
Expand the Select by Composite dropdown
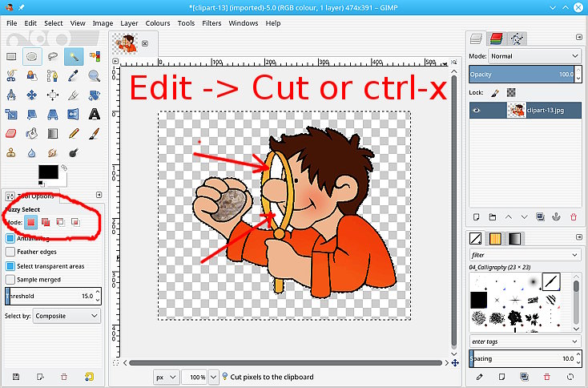(68, 316)
